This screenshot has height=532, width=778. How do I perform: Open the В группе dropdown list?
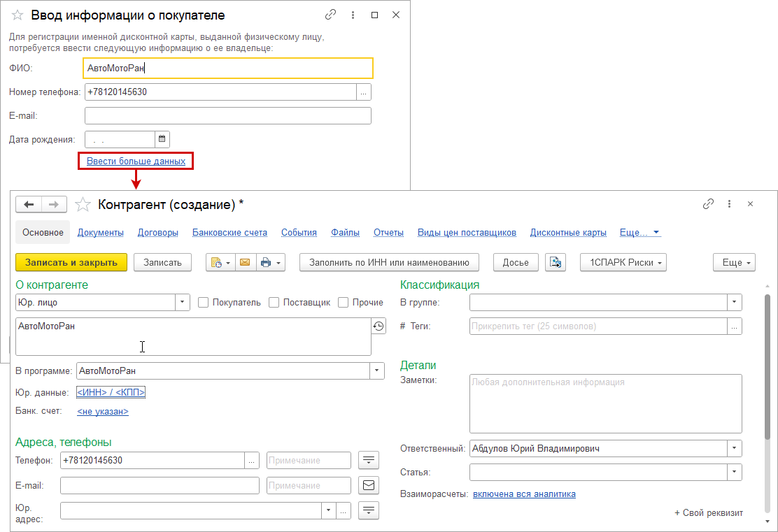point(735,302)
